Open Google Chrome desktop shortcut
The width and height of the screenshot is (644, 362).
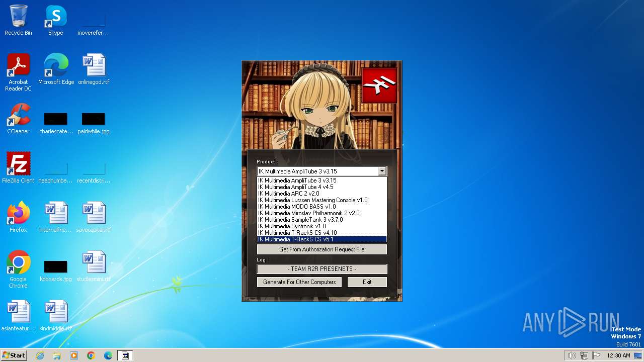tap(18, 269)
